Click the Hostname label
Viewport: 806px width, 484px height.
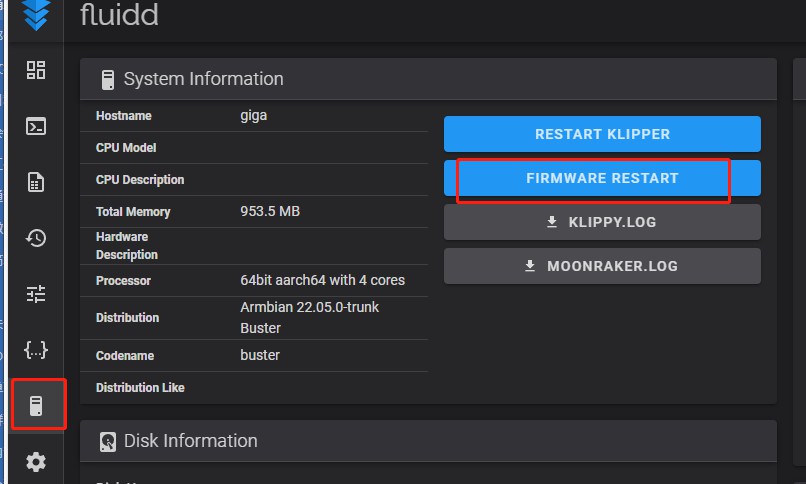(123, 116)
